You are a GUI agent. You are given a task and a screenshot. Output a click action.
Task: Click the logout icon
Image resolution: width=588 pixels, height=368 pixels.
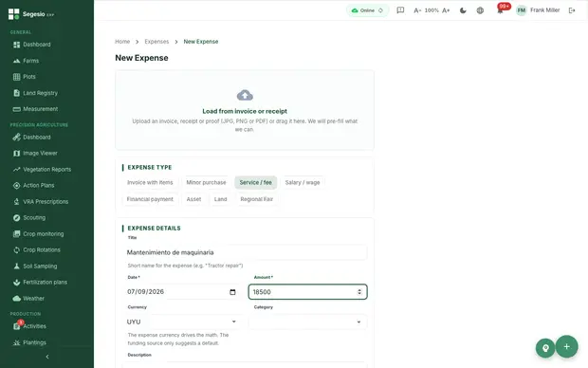click(572, 10)
